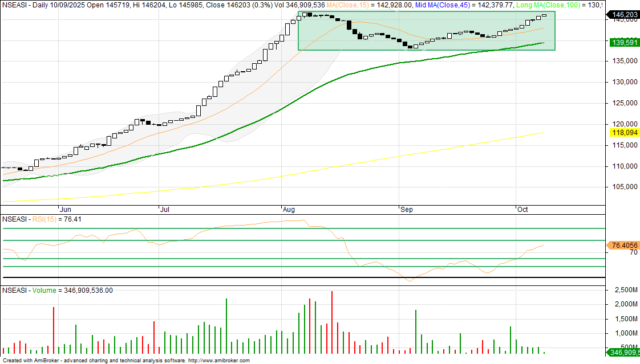Click the 2,500M volume axis label
The image size is (640, 364).
click(624, 290)
